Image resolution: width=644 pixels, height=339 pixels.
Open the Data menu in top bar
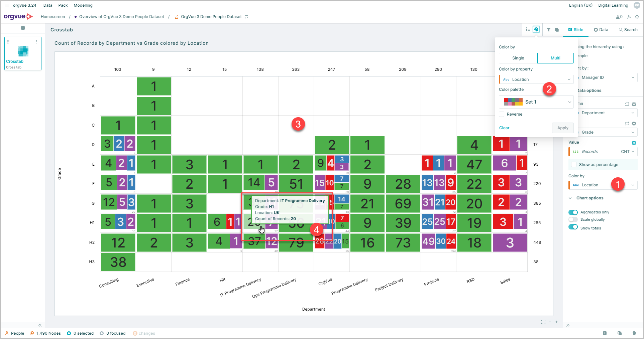[48, 5]
